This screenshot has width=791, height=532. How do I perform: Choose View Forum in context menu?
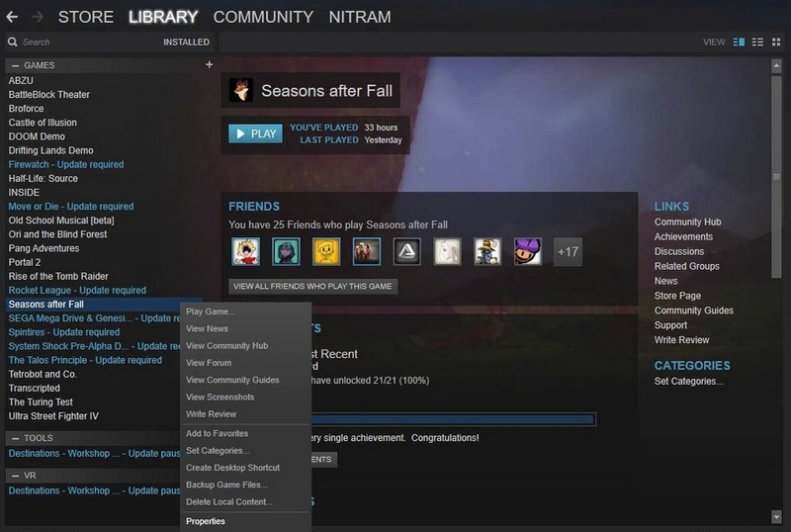[x=245, y=363]
